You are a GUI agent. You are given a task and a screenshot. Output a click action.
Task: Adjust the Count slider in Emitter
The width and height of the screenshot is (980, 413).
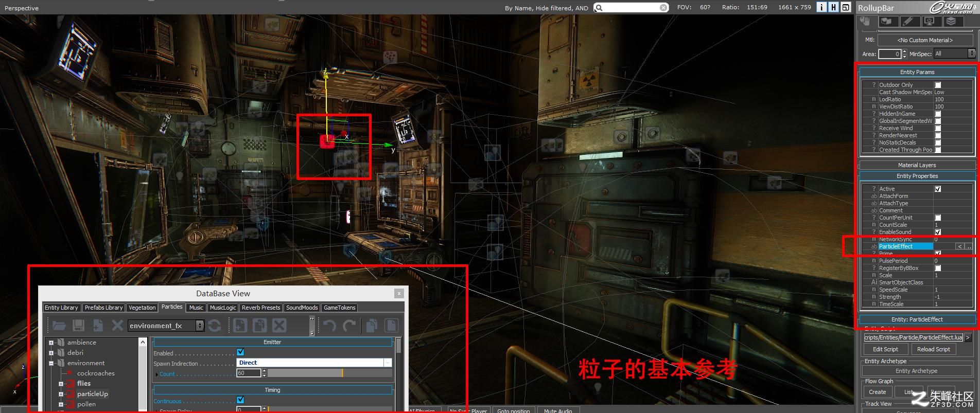330,373
